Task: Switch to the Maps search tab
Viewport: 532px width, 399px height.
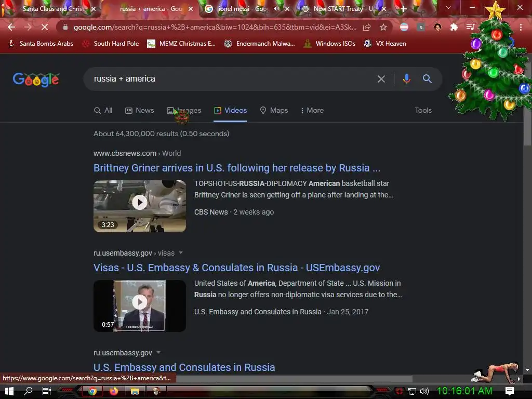Action: tap(274, 111)
